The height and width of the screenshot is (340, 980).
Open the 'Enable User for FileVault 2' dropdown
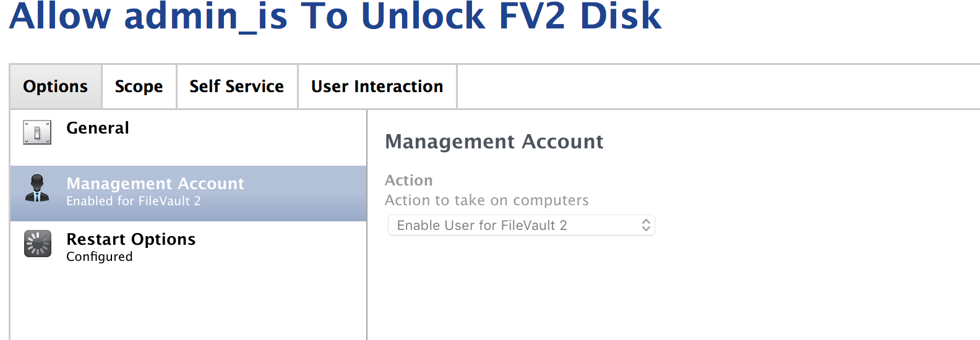tap(521, 225)
